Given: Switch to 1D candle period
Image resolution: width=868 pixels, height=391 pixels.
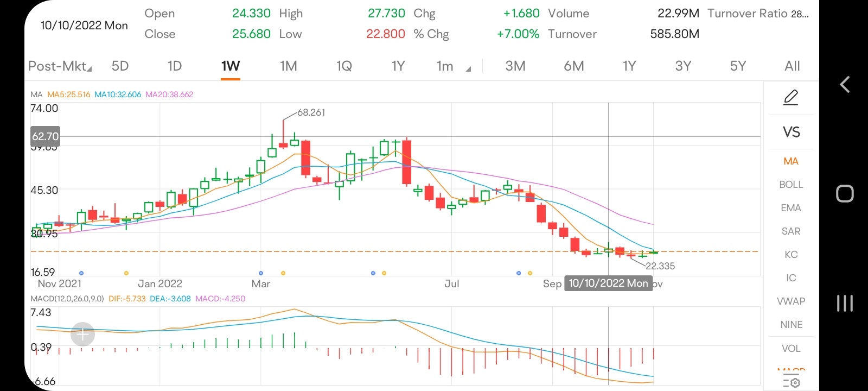Looking at the screenshot, I should [175, 66].
